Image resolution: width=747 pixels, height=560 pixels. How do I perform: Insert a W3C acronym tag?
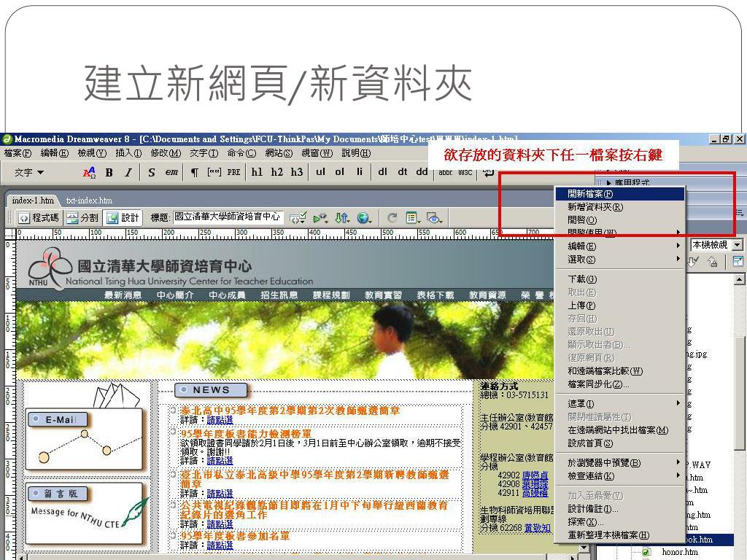[x=465, y=172]
